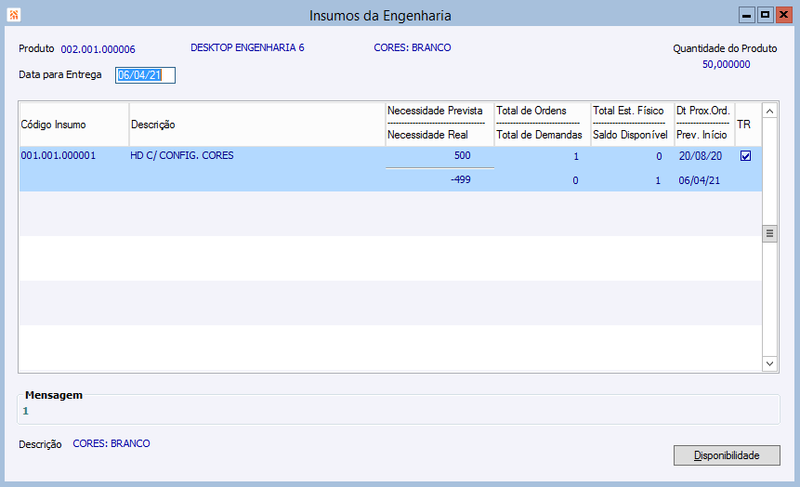Select insumo code 001.001.000001 cell
This screenshot has width=800, height=487.
(58, 156)
